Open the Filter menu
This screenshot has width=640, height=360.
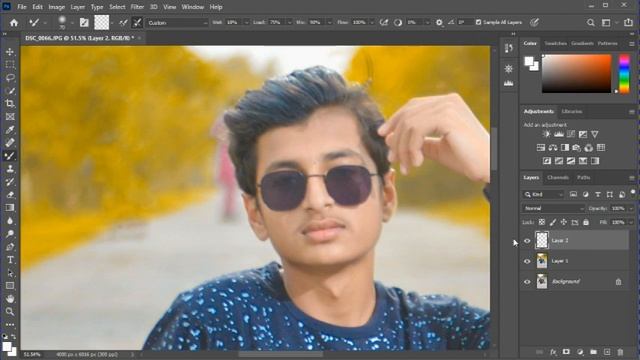point(137,7)
